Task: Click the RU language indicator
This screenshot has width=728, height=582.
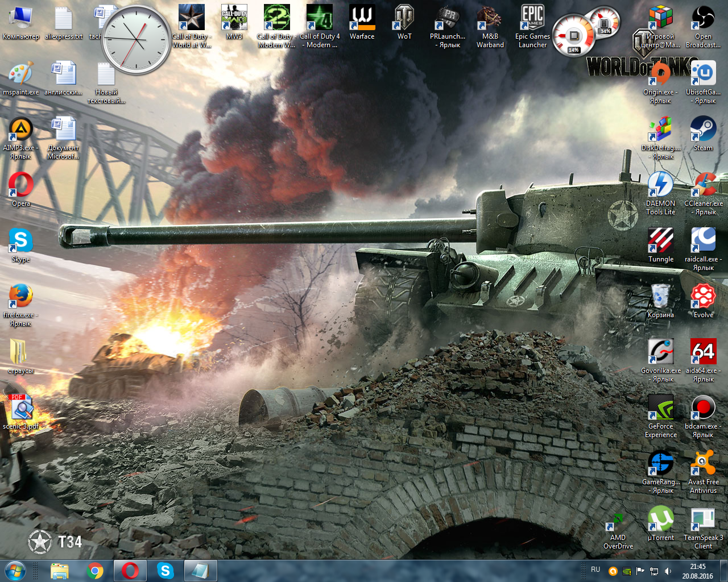Action: [x=595, y=569]
